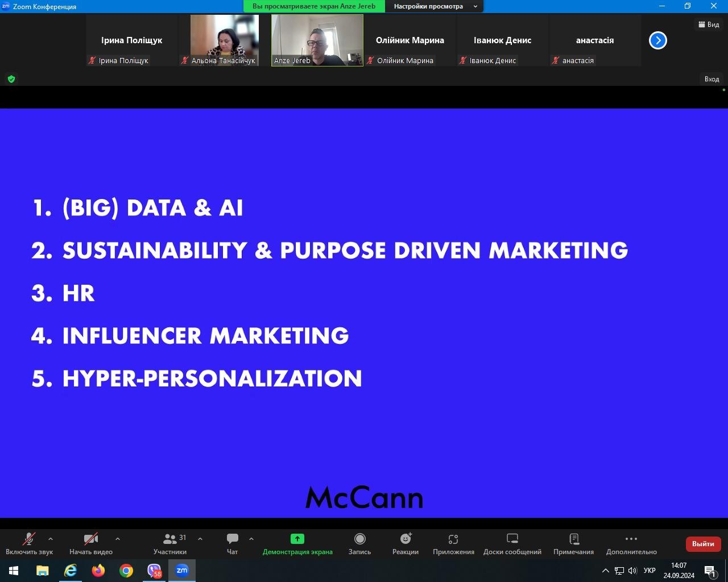Change layout using the View button

(x=708, y=24)
